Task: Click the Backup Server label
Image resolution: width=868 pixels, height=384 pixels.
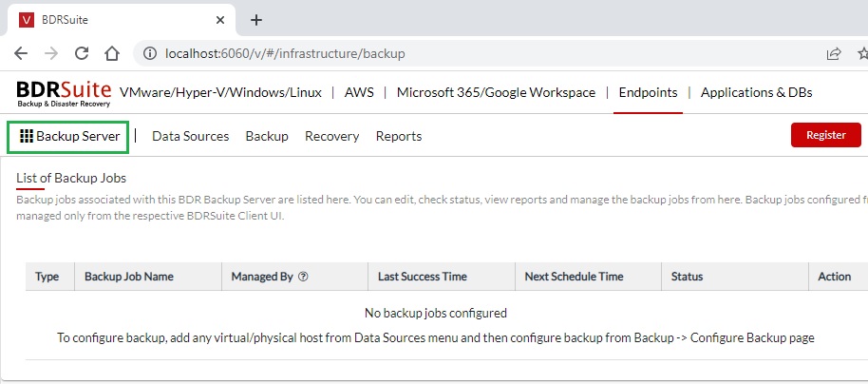Action: (78, 136)
